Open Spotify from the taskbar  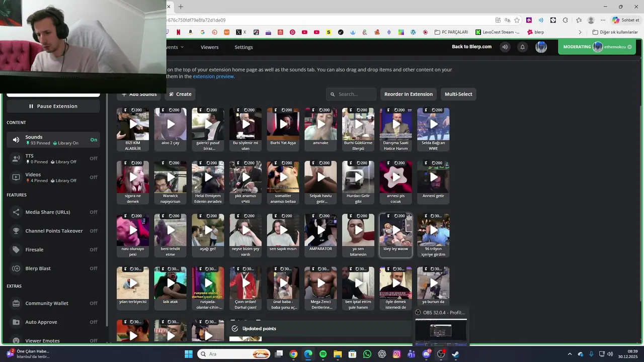323,354
